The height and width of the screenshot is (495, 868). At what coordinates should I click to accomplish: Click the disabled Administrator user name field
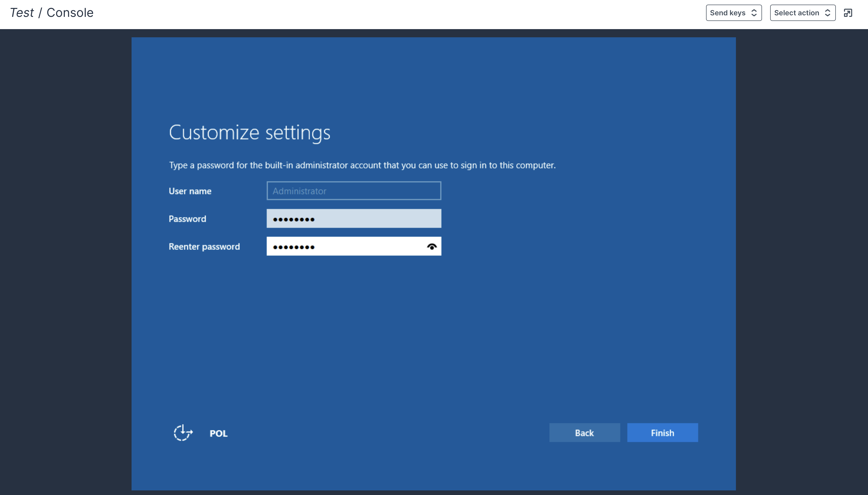pyautogui.click(x=354, y=191)
